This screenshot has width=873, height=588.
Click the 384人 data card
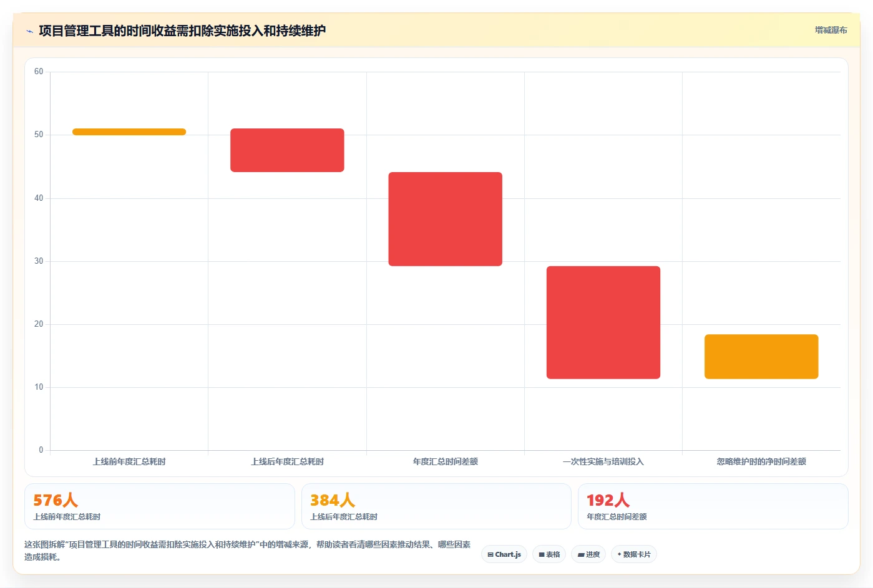coord(436,506)
